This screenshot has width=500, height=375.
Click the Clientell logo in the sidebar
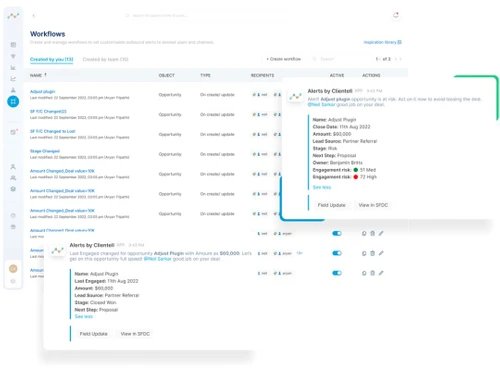(x=13, y=15)
